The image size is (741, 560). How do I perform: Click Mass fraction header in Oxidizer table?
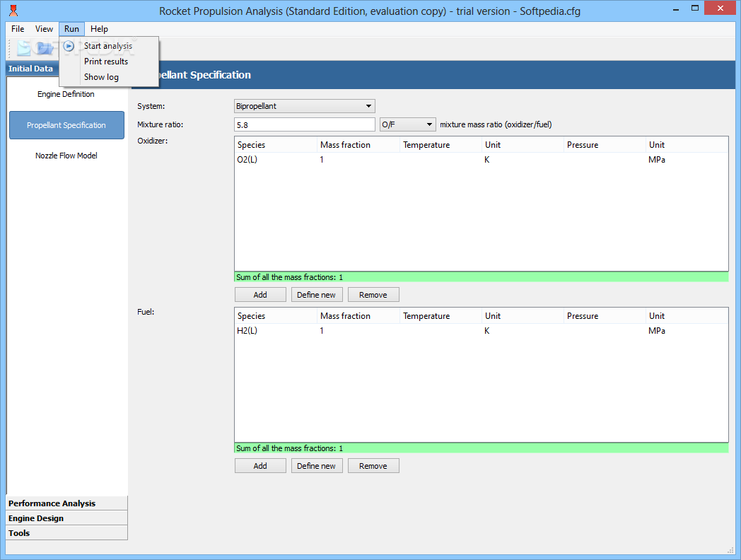(358, 145)
